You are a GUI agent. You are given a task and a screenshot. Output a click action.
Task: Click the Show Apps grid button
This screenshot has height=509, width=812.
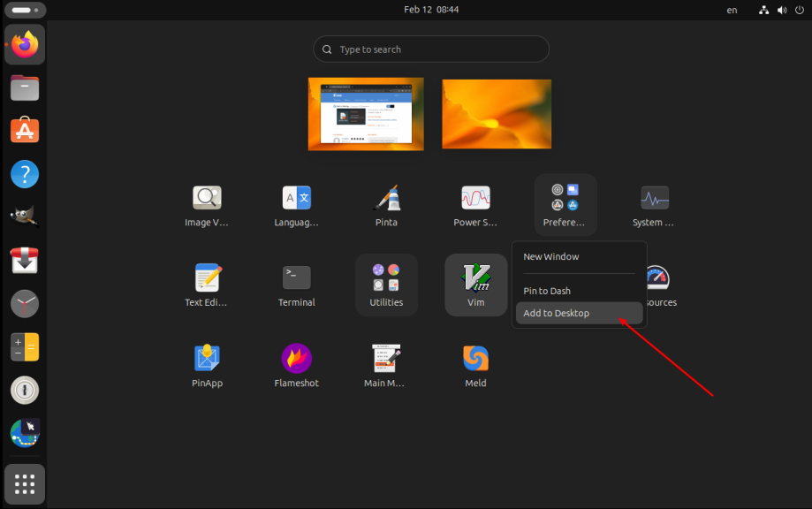(x=25, y=484)
